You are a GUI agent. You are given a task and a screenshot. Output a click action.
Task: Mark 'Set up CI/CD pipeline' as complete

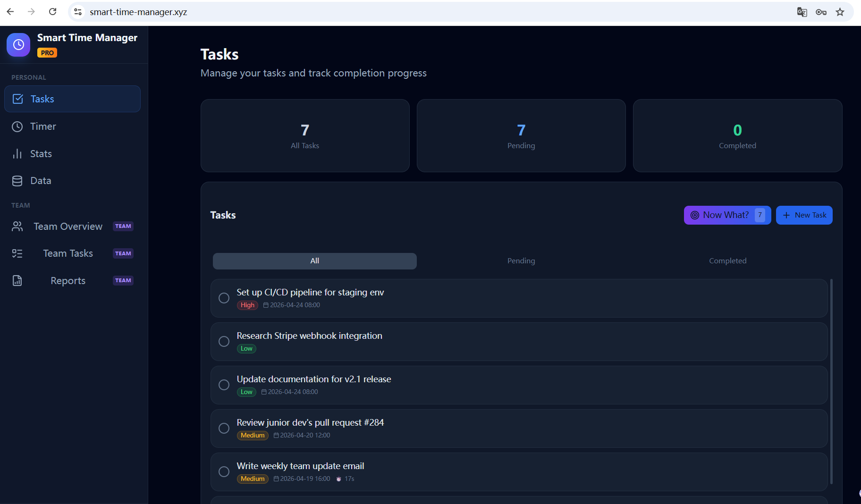pyautogui.click(x=224, y=298)
